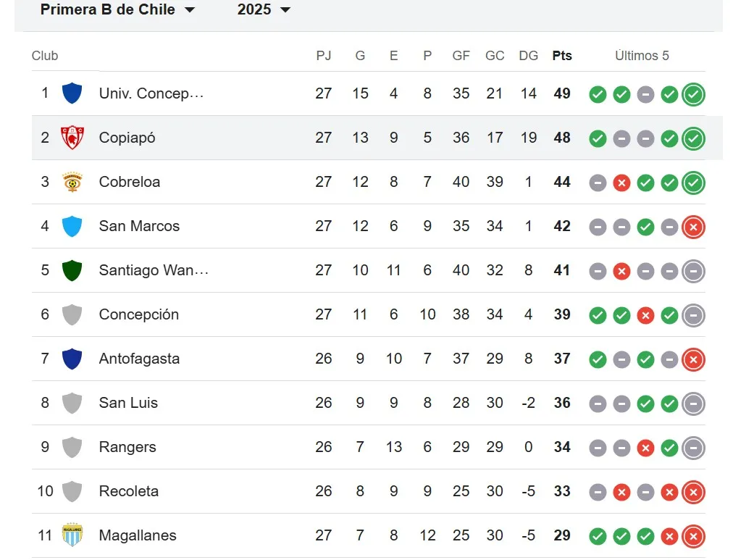Click Concepción's gray placeholder shield
733x560 pixels.
72,314
